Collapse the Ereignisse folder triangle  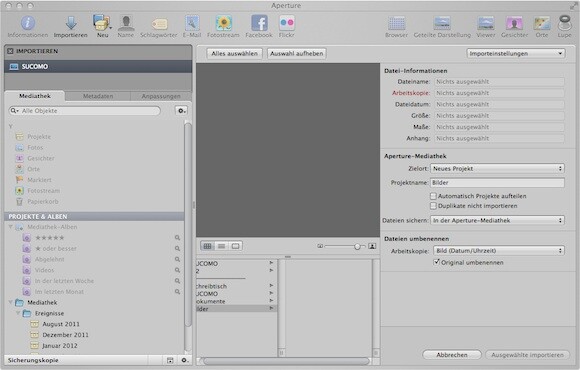tap(18, 313)
